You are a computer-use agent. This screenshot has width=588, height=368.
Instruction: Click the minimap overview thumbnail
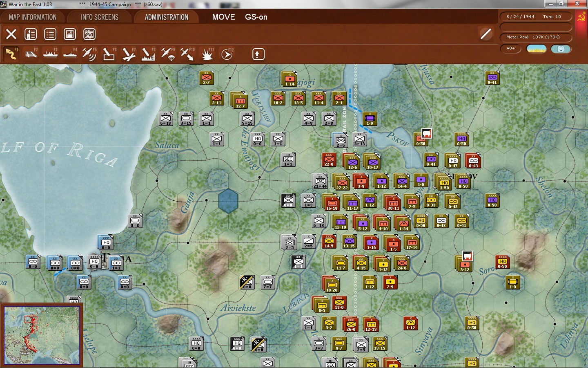pyautogui.click(x=42, y=335)
